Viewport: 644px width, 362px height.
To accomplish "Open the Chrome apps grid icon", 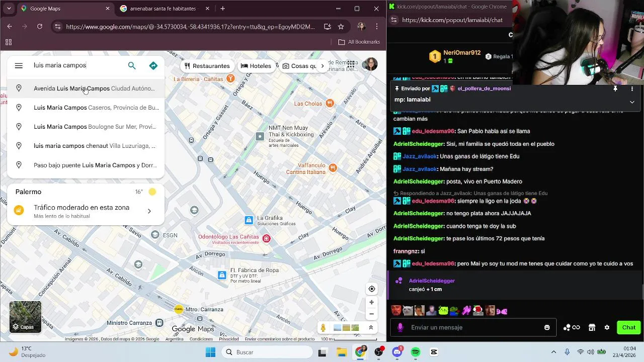I will coord(9,42).
